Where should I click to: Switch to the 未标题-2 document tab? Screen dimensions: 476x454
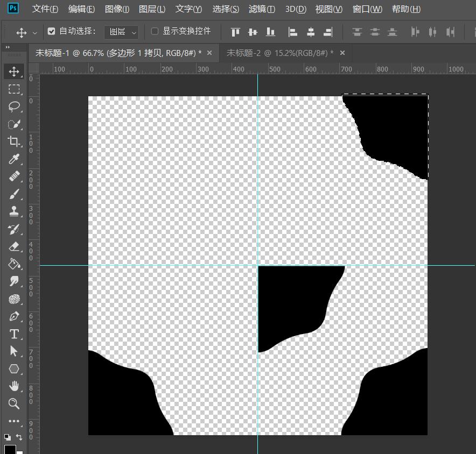(x=279, y=53)
